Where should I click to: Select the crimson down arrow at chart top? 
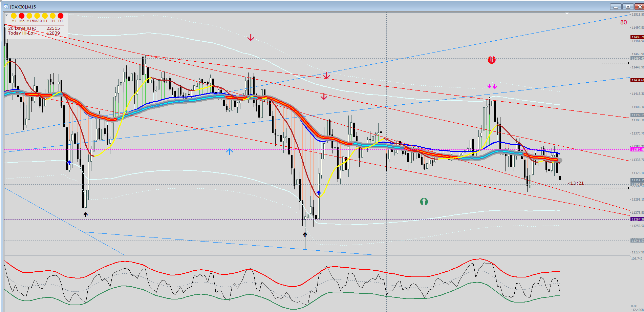(x=251, y=38)
